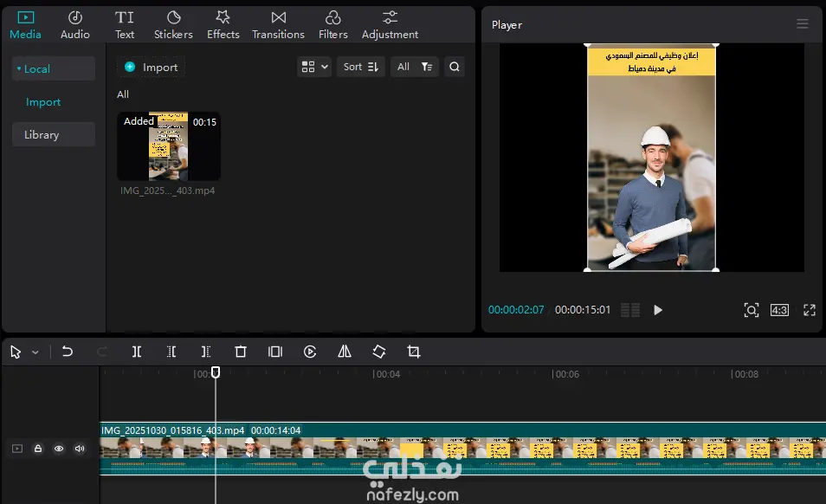Mute the video track audio
Viewport: 826px width, 504px height.
[x=80, y=449]
